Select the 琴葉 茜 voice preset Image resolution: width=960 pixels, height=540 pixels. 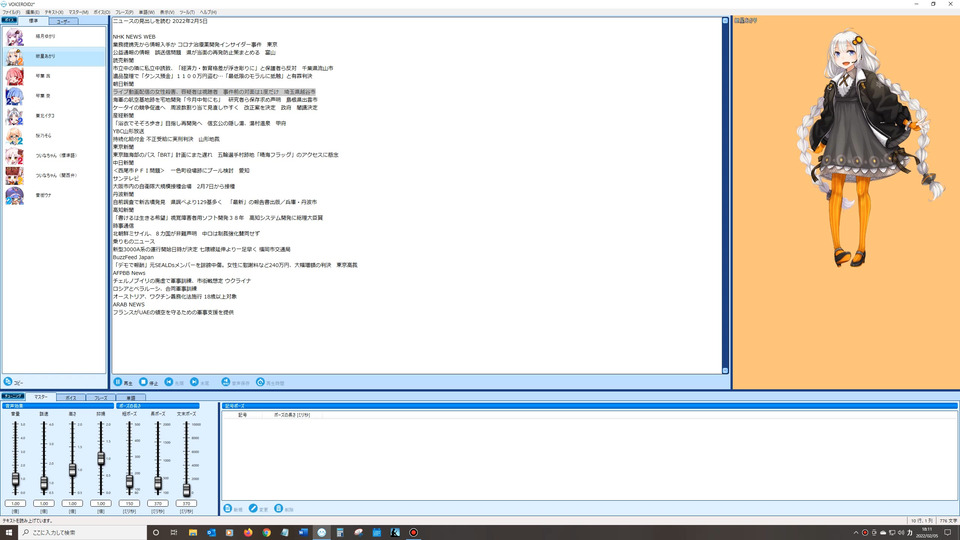coord(54,76)
